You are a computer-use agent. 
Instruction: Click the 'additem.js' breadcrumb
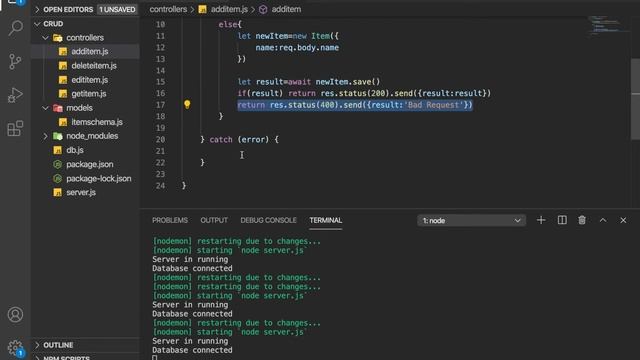[x=229, y=9]
